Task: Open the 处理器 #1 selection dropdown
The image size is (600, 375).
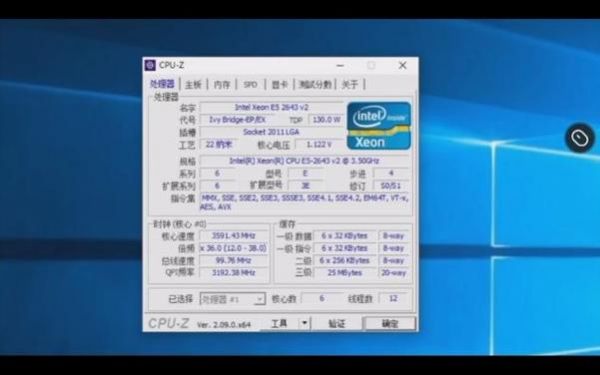Action: tap(233, 299)
